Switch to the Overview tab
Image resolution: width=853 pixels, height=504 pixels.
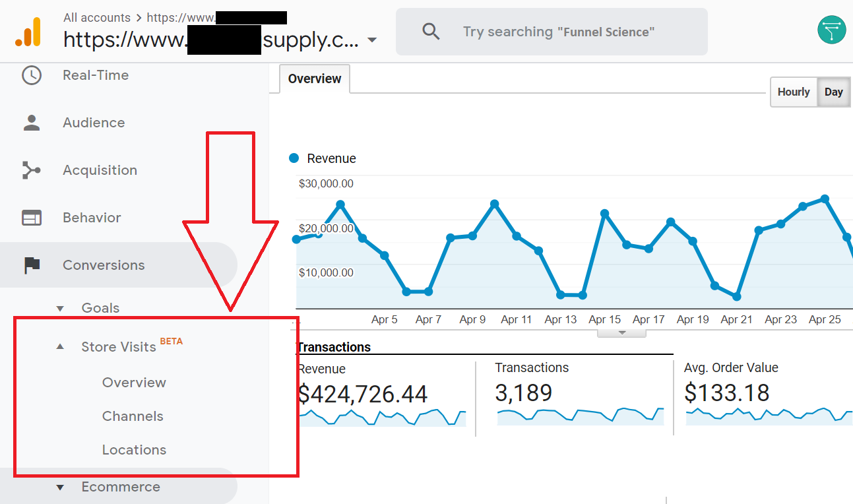pyautogui.click(x=315, y=79)
